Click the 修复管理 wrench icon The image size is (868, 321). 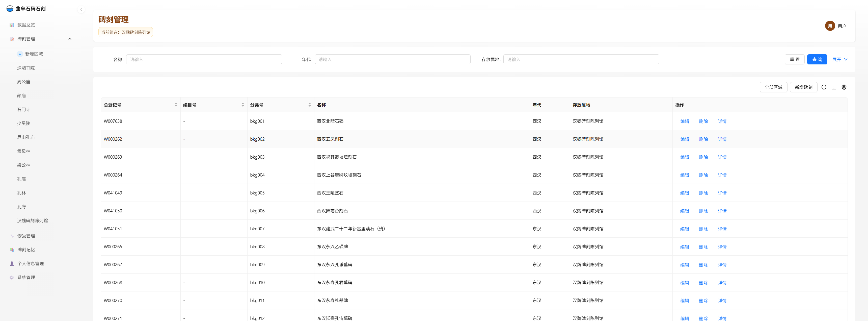12,236
